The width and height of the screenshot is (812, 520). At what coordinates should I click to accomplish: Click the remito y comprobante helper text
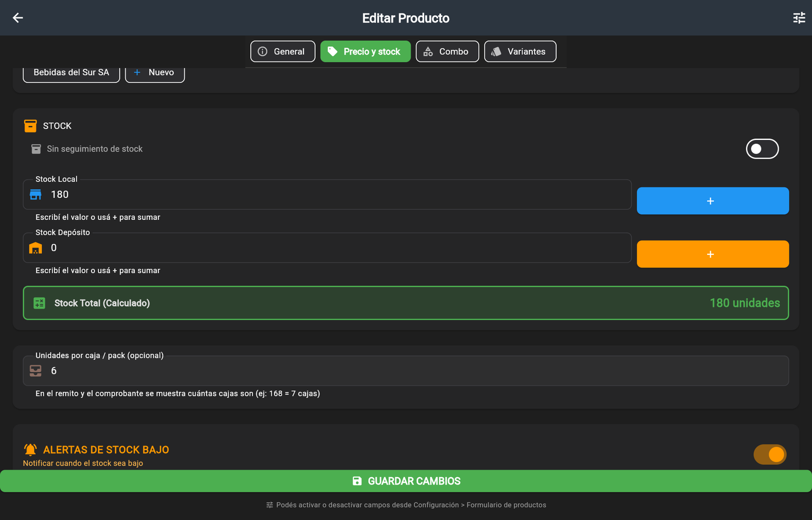(x=178, y=394)
